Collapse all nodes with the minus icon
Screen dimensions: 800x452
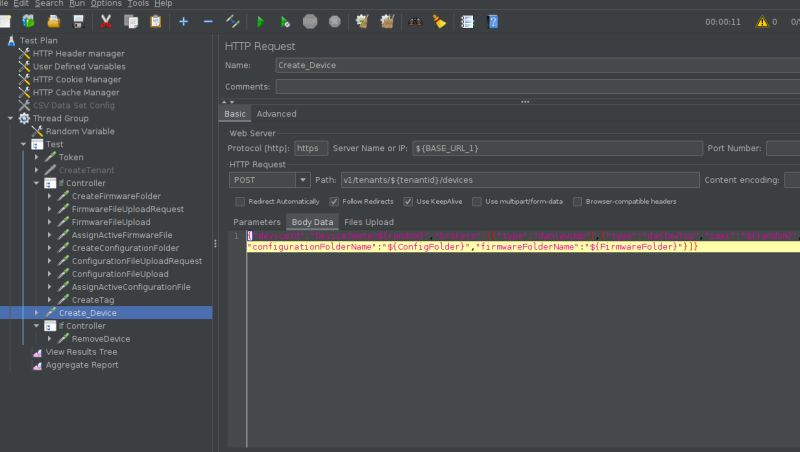pyautogui.click(x=208, y=21)
